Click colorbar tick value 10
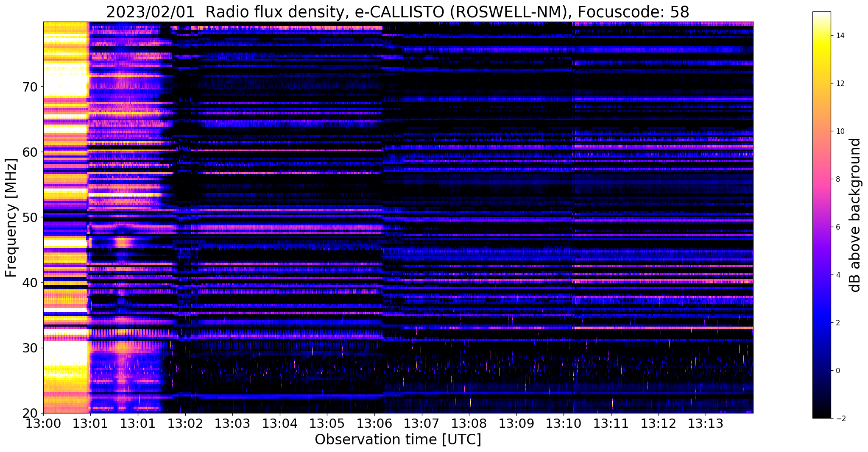868x452 pixels. (840, 131)
